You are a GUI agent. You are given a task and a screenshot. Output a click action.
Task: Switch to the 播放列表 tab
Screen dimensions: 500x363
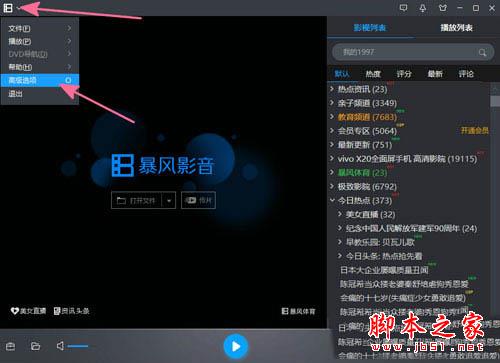click(x=457, y=28)
